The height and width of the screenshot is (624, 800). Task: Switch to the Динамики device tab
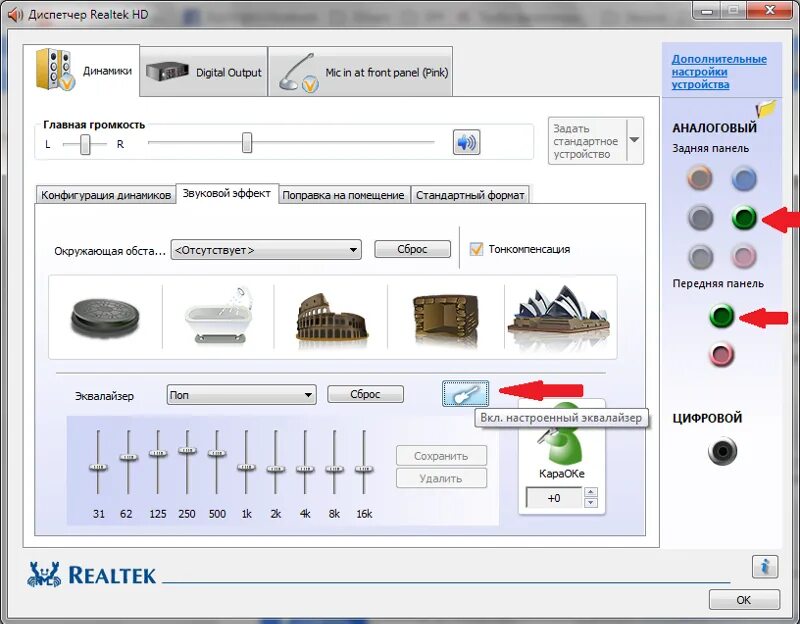coord(84,70)
